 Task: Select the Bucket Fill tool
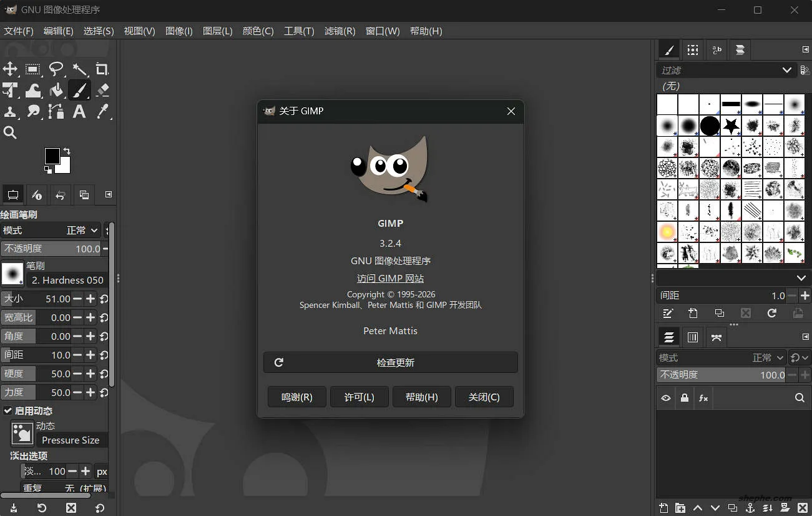(x=56, y=90)
